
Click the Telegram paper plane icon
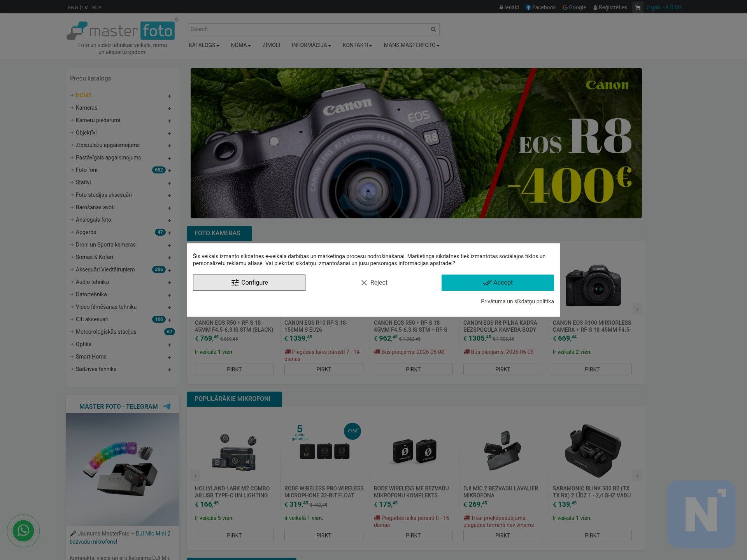(167, 406)
